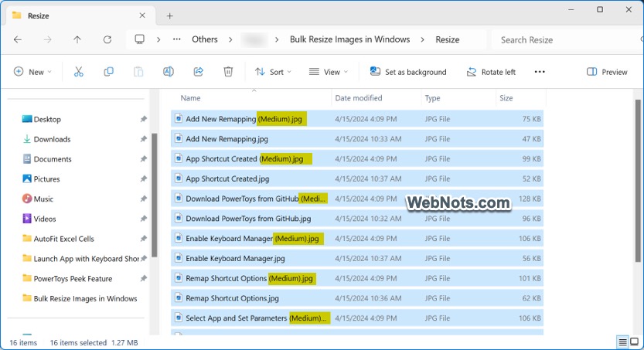Click the Copy icon in toolbar
The image size is (644, 350).
(108, 72)
